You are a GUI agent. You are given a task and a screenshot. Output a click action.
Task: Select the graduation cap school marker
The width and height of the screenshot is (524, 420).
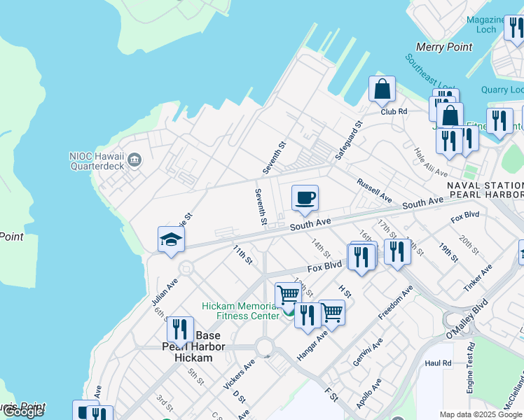(171, 240)
